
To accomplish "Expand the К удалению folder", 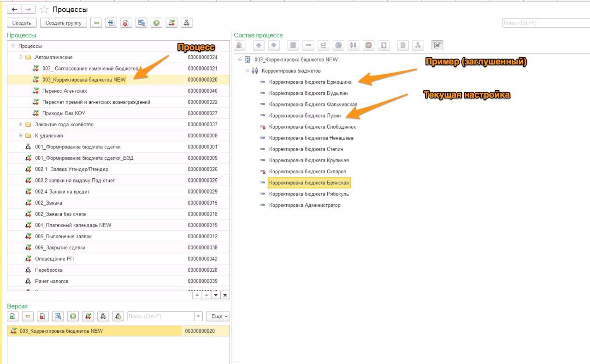I will click(x=21, y=135).
